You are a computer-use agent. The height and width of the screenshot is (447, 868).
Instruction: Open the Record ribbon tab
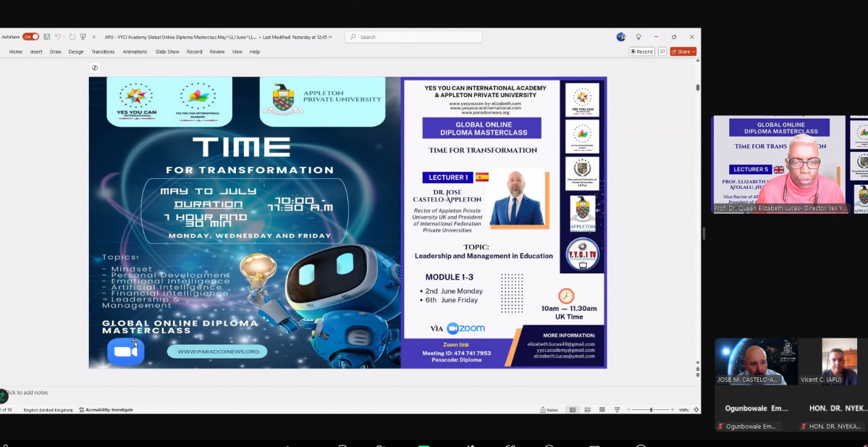tap(194, 51)
